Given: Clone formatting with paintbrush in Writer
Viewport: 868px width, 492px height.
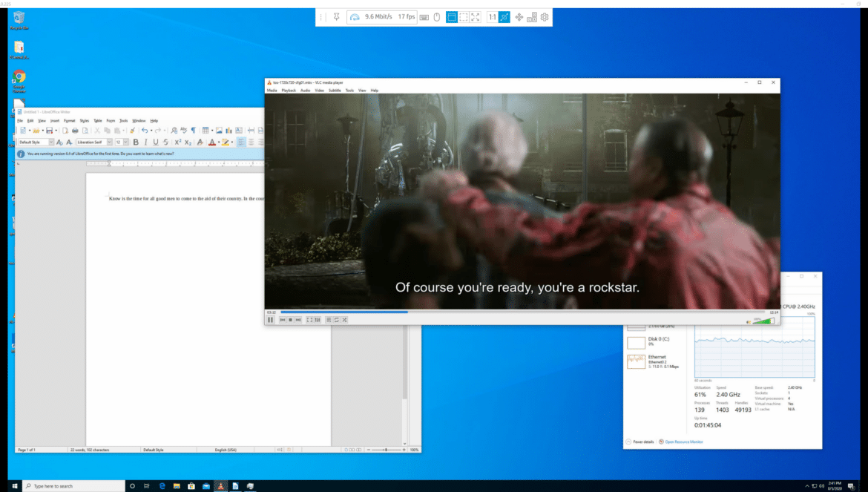Looking at the screenshot, I should [132, 131].
